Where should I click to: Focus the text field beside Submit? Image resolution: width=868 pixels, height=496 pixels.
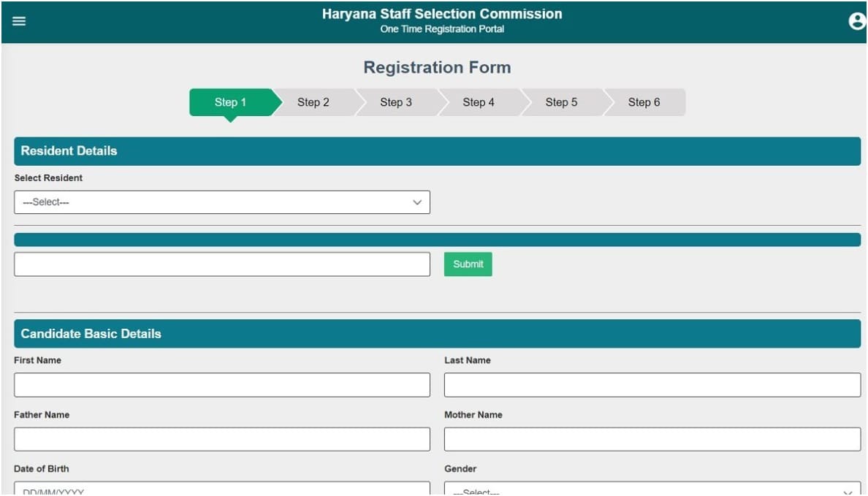222,264
